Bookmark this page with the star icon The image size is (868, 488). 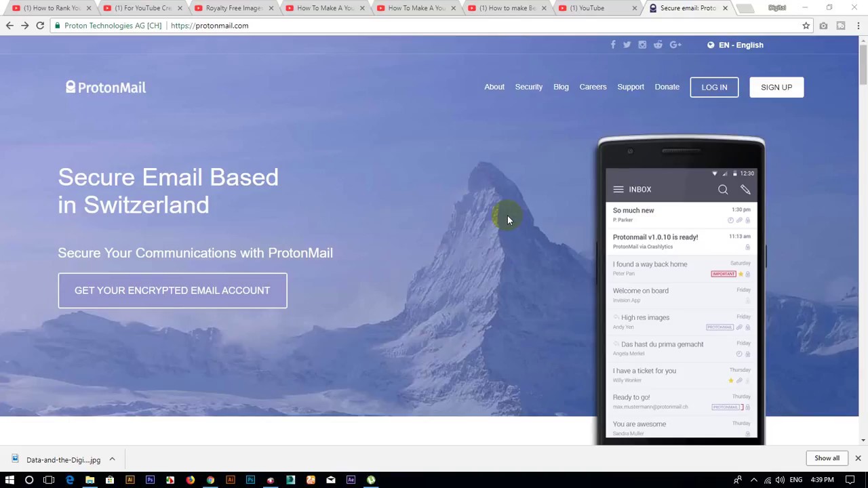click(806, 26)
